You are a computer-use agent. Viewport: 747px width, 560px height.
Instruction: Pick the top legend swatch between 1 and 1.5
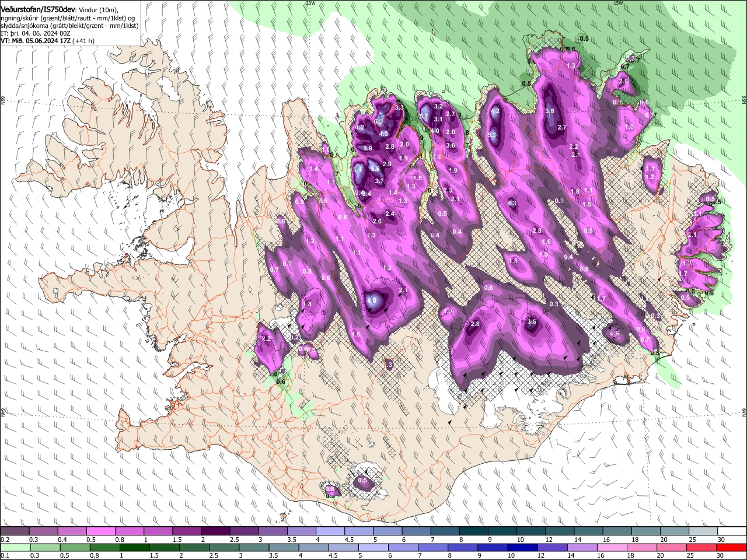[x=157, y=531]
